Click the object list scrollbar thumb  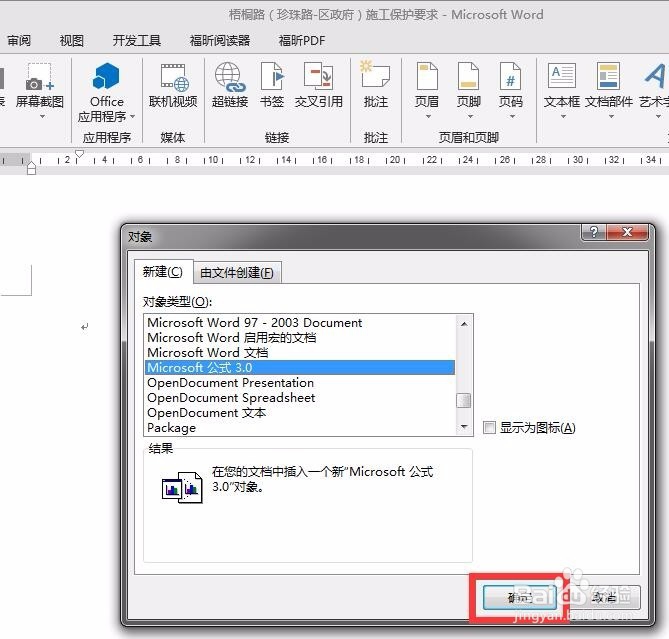464,400
